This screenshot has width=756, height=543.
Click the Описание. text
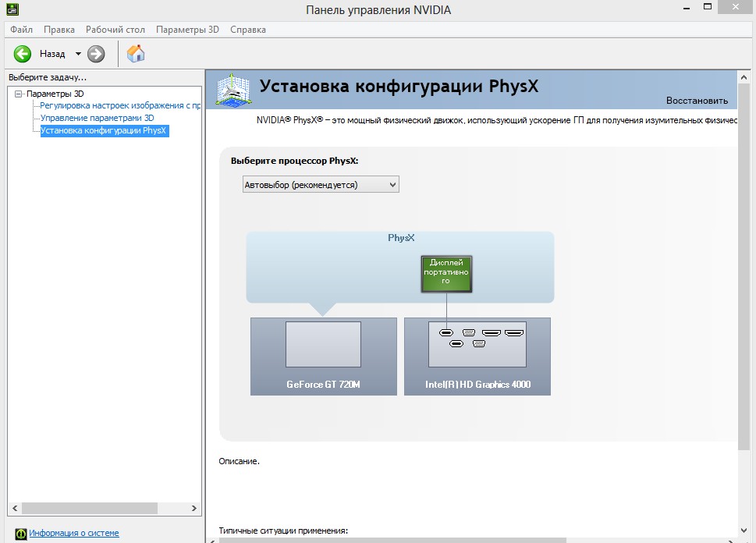[x=240, y=462]
